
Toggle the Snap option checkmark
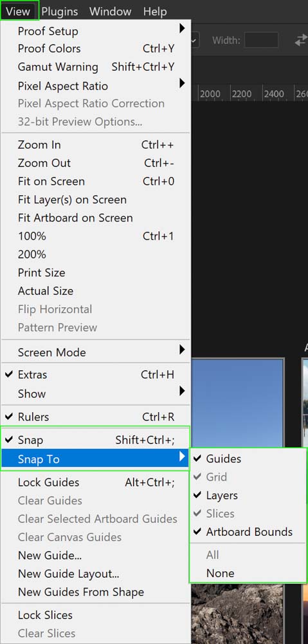click(x=95, y=440)
